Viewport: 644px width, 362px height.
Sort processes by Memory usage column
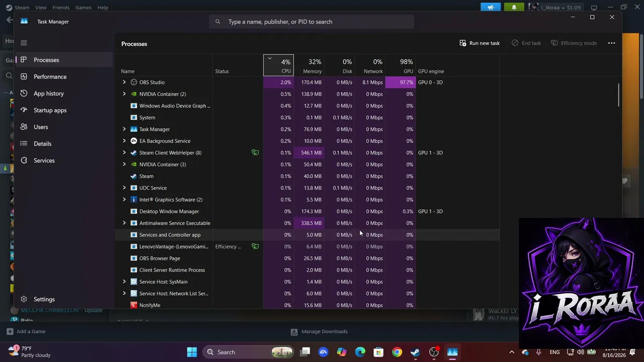click(x=309, y=65)
